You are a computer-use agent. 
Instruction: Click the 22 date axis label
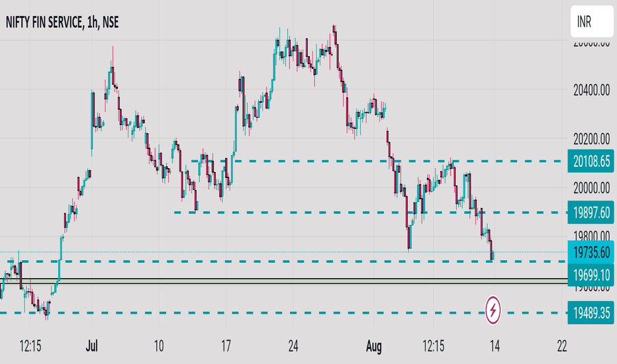click(562, 346)
